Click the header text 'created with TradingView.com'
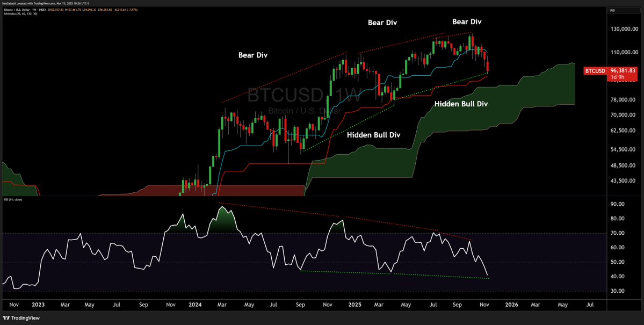This screenshot has height=325, width=644. tap(36, 4)
